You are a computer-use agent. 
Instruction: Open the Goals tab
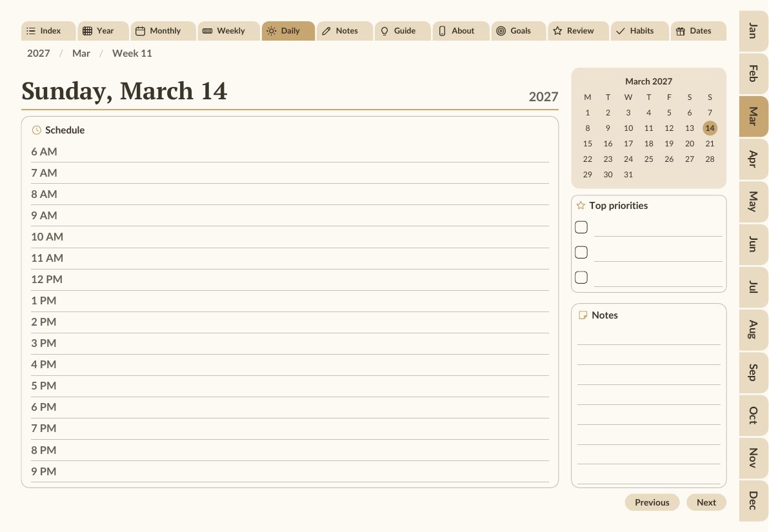pos(519,31)
